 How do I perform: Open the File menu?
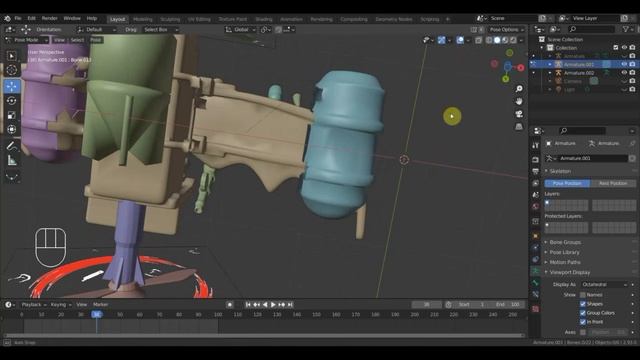pyautogui.click(x=18, y=18)
